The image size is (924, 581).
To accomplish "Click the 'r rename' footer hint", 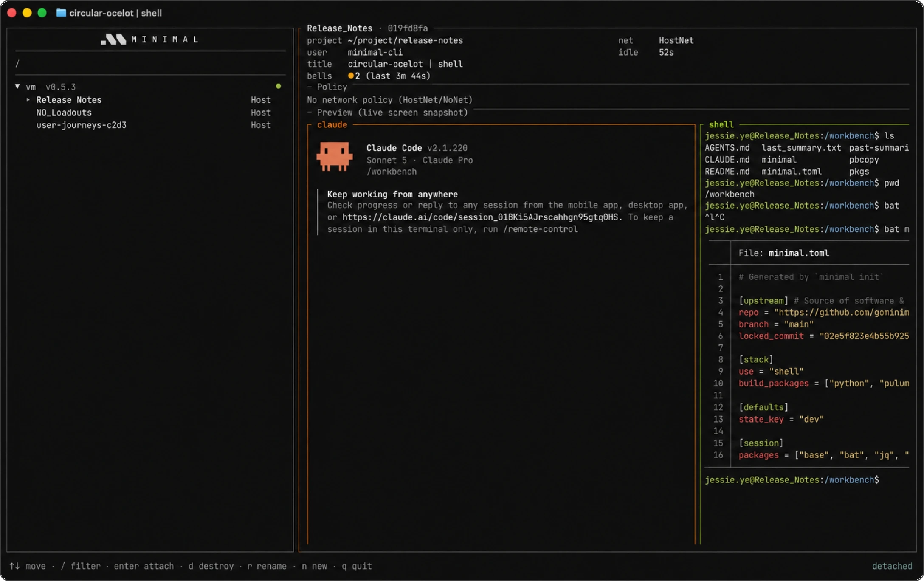I will coord(267,566).
